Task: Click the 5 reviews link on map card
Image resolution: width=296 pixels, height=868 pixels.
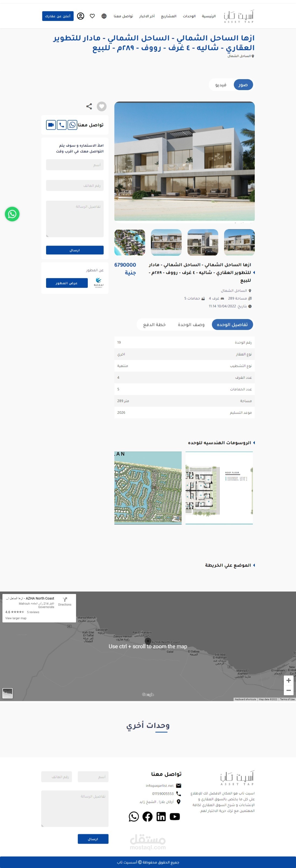Action: 33,612
